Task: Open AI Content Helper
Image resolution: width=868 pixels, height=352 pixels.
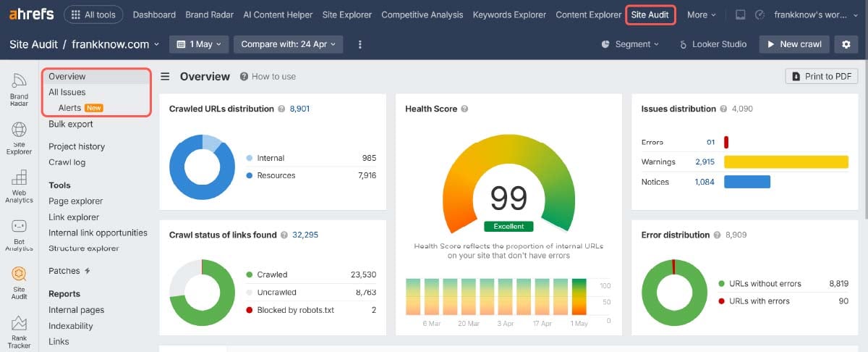Action: [x=278, y=14]
